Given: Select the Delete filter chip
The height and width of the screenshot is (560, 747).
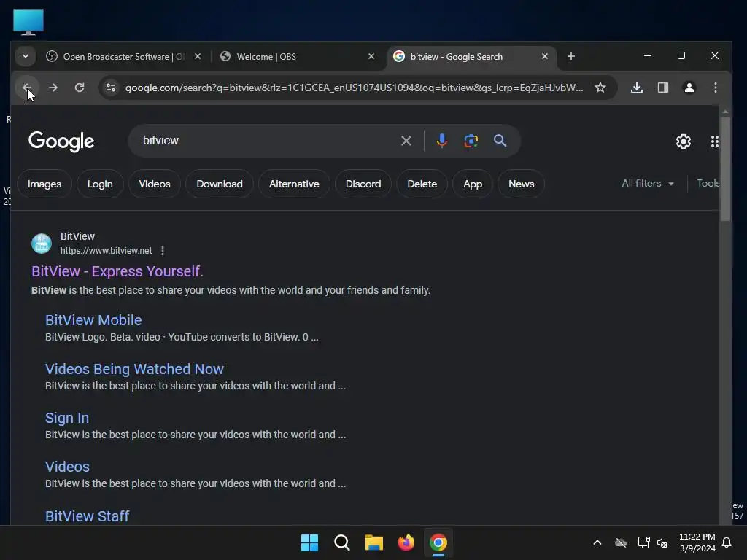Looking at the screenshot, I should [422, 184].
